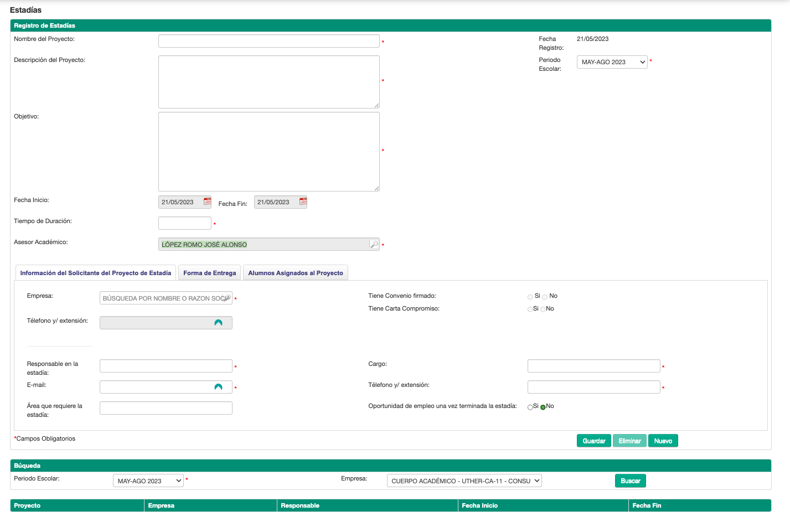The image size is (790, 532).
Task: Open the Empresa dropdown in the search section
Action: 464,481
